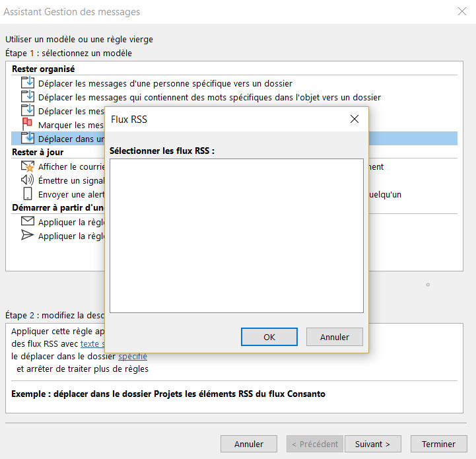The image size is (476, 459).
Task: Click the 'Rester organisé' group header
Action: [43, 69]
